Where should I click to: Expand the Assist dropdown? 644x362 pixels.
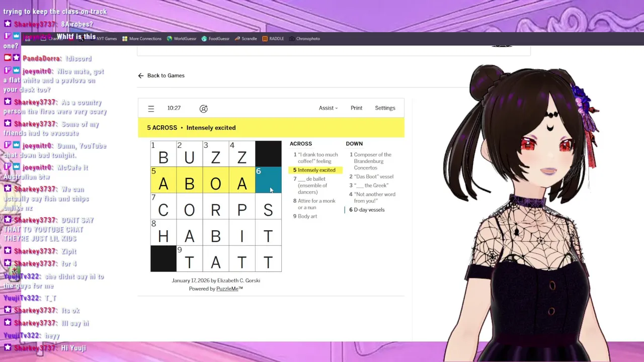[x=328, y=108]
